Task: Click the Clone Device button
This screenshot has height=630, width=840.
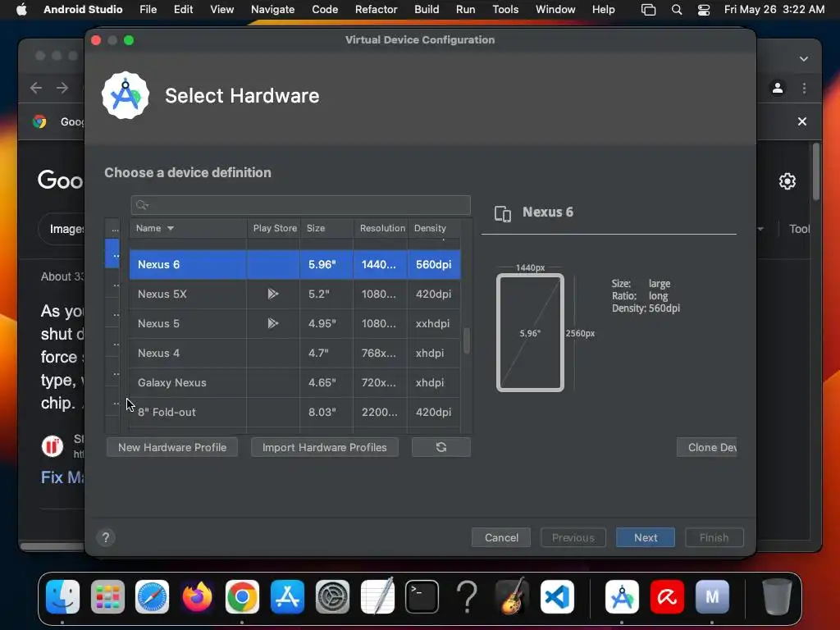Action: click(707, 447)
